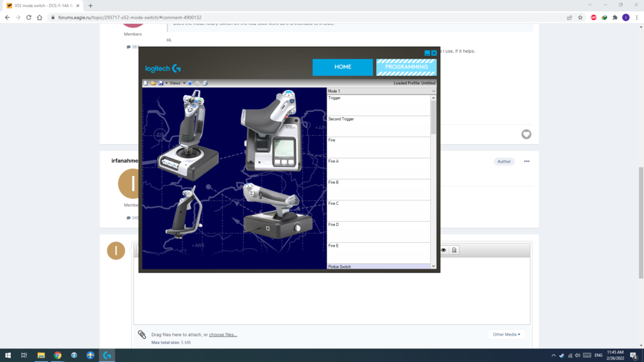Open Chrome profile avatar
Viewport: 644px width, 362px height.
[625, 17]
